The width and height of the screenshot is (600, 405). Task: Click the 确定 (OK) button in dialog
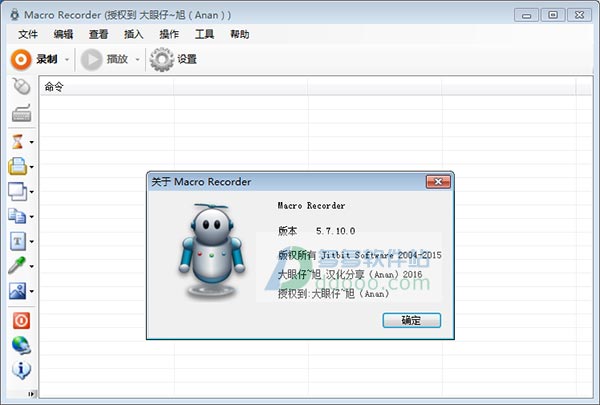pos(411,320)
